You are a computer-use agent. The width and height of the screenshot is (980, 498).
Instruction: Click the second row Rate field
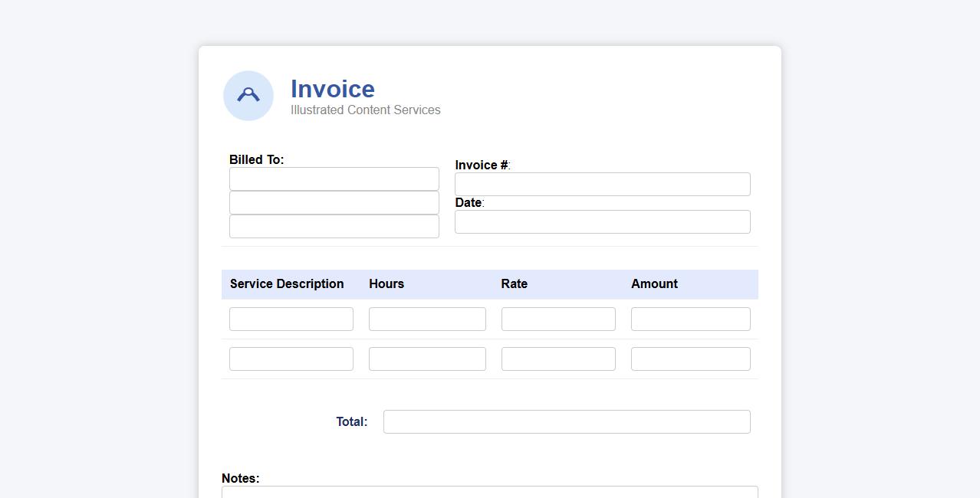(558, 359)
